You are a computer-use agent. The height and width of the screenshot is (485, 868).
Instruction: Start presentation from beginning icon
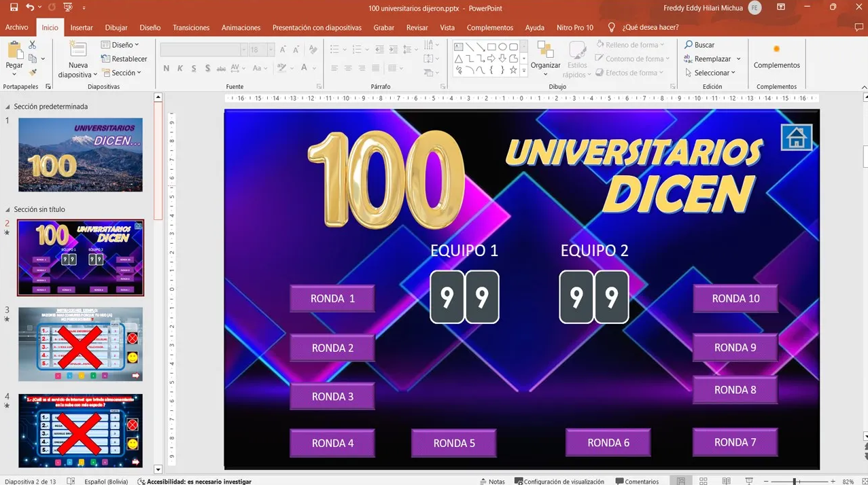[68, 7]
